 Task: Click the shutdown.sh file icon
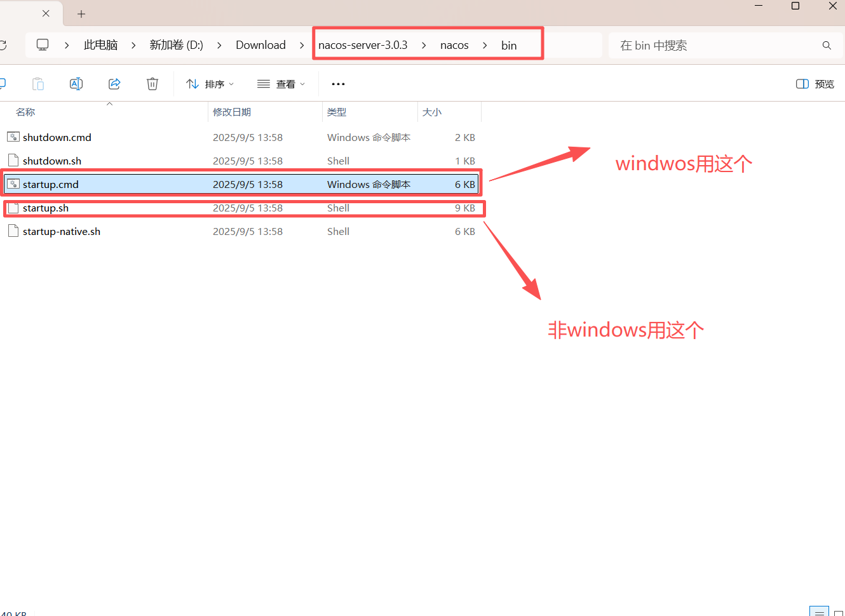[13, 160]
